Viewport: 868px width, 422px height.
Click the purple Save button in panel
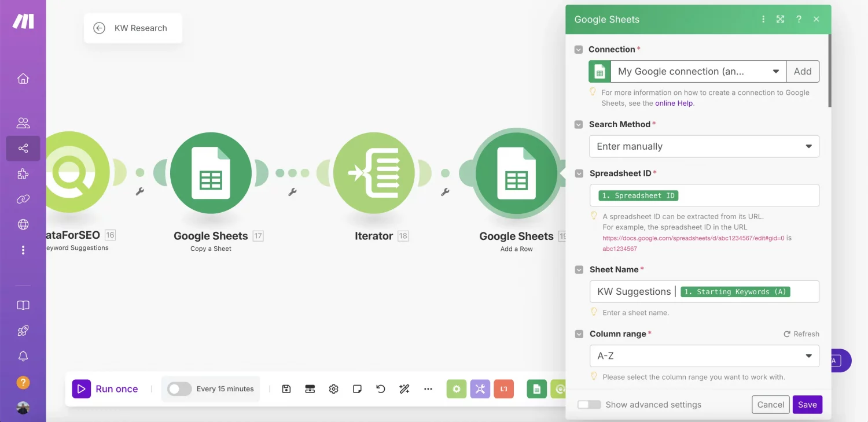(807, 405)
